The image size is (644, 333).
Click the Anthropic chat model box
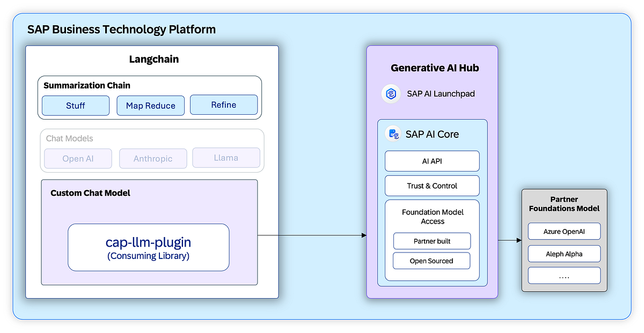tap(153, 159)
